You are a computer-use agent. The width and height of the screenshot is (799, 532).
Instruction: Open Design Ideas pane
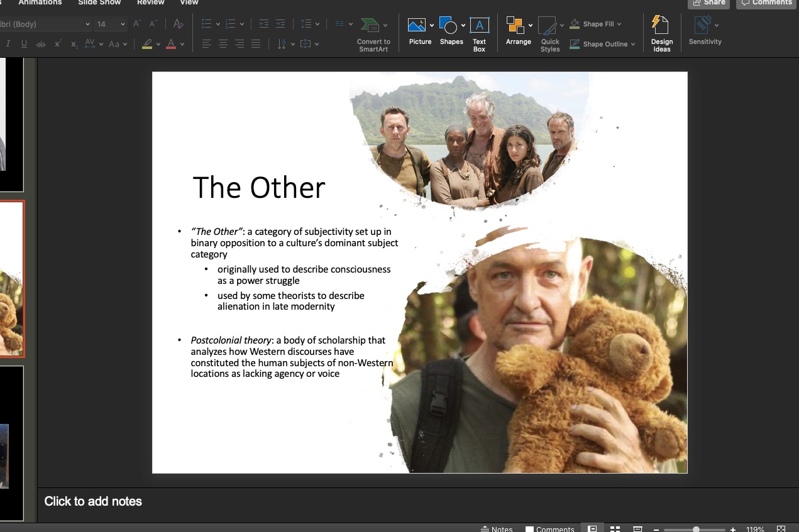point(661,35)
